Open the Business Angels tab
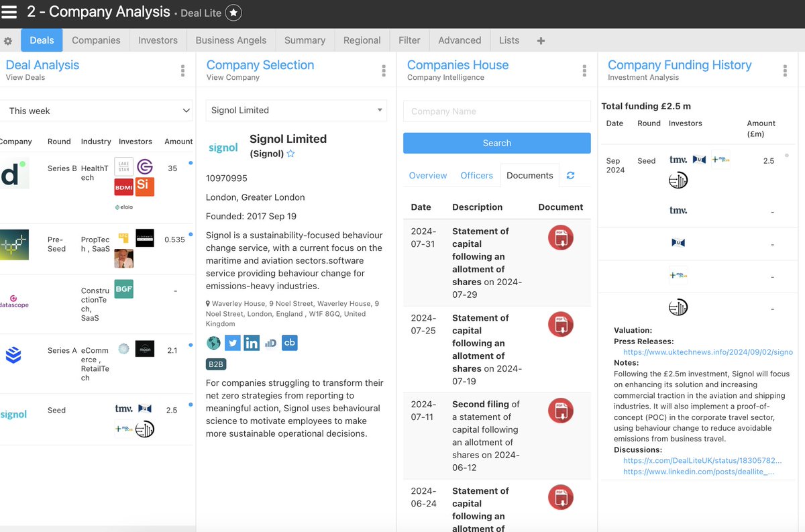Viewport: 805px width, 532px height. pos(231,40)
